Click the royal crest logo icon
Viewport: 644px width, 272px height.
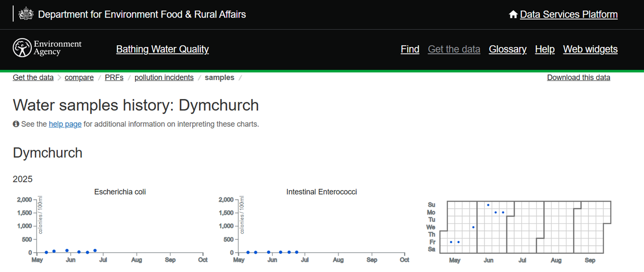tap(26, 14)
